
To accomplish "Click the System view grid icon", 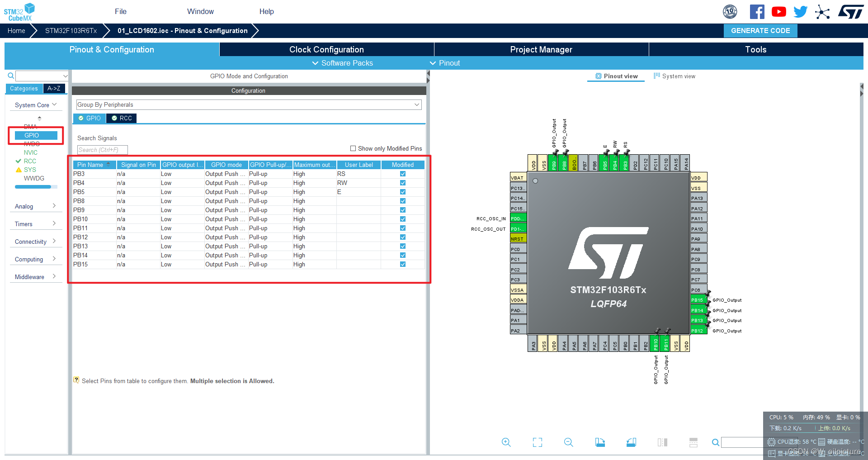I will pyautogui.click(x=657, y=76).
